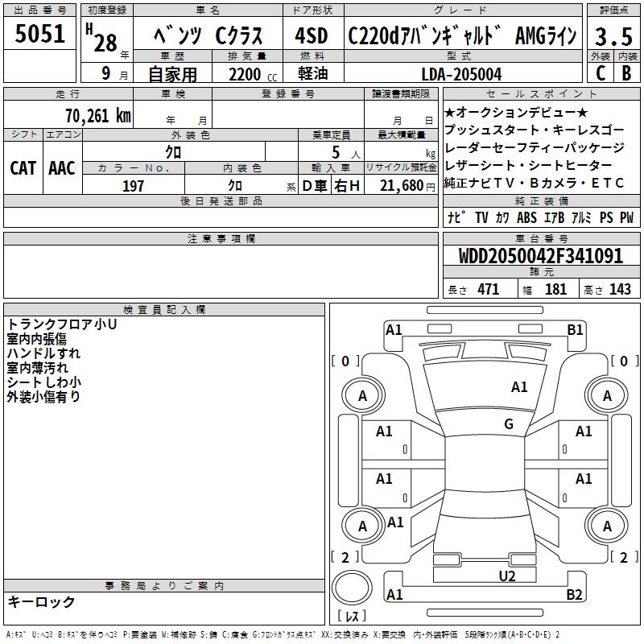
Task: Click the registration year H28
Action: [101, 38]
